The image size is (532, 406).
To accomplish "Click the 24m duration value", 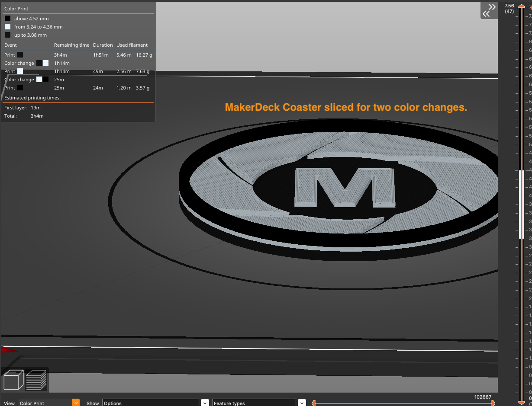I will click(98, 88).
